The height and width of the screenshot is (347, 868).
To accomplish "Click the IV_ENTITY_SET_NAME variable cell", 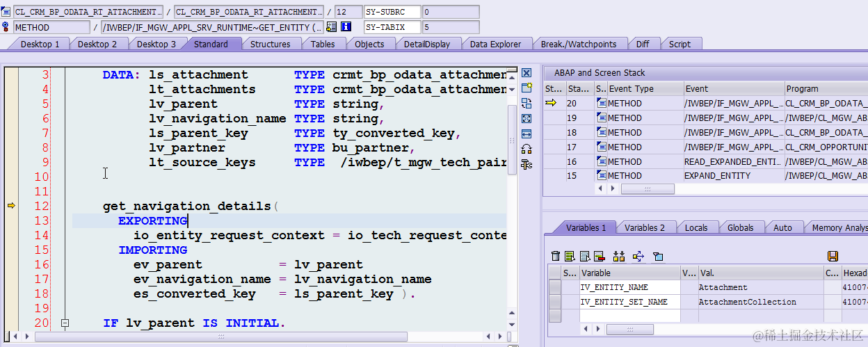I will point(629,302).
